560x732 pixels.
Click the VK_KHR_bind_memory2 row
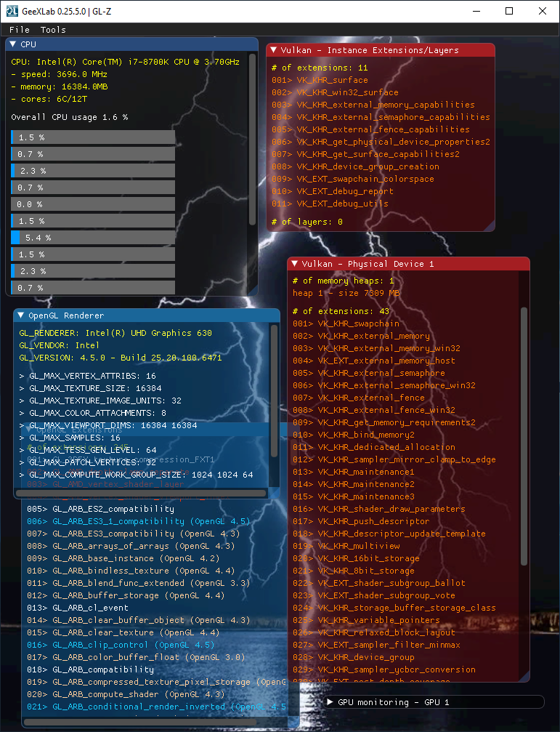pos(354,435)
